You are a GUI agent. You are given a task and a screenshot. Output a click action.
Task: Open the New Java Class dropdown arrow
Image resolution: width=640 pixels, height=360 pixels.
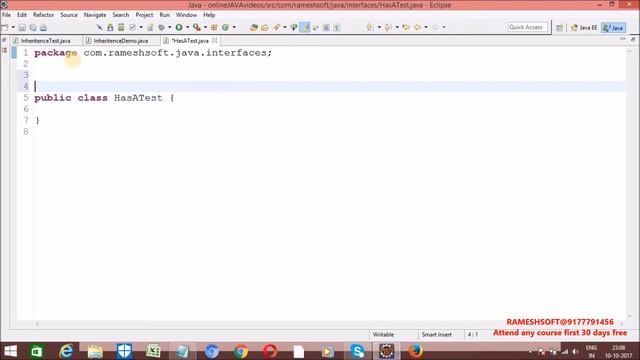(234, 27)
